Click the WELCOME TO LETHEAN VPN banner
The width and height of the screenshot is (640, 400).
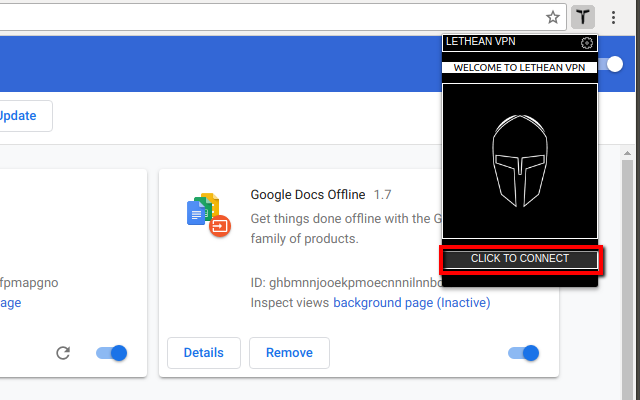click(x=519, y=68)
